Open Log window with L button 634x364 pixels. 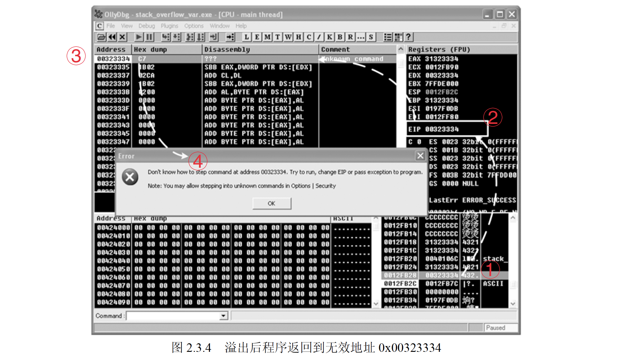click(x=246, y=37)
